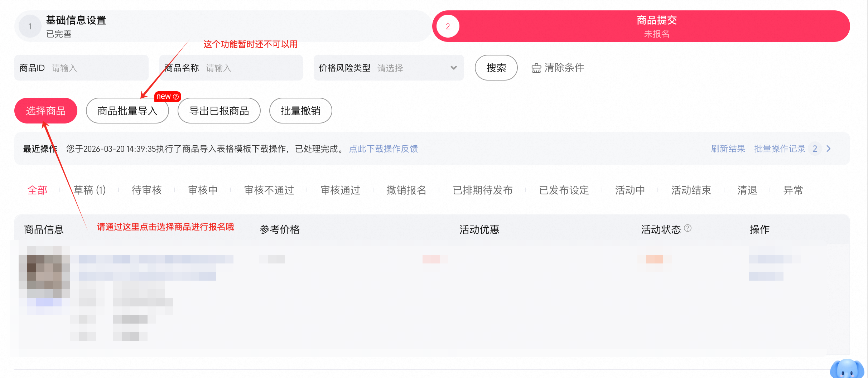Click the 活动优惠 column header

coord(479,229)
